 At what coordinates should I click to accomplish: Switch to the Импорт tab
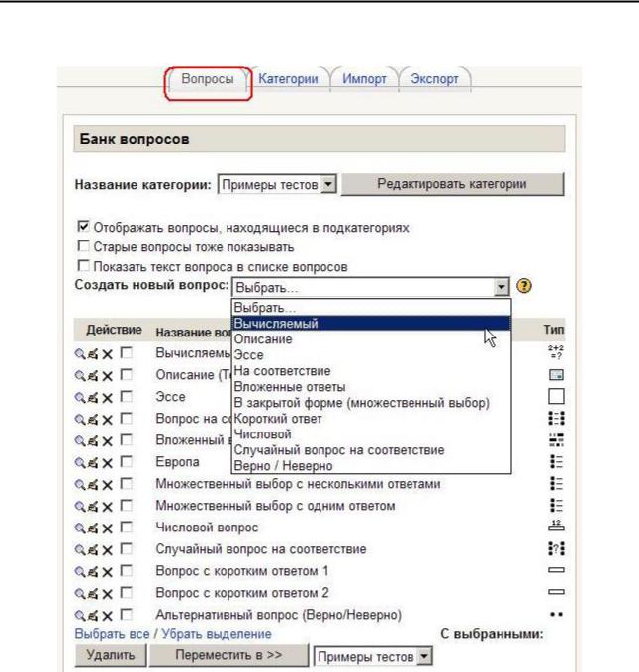pos(364,79)
